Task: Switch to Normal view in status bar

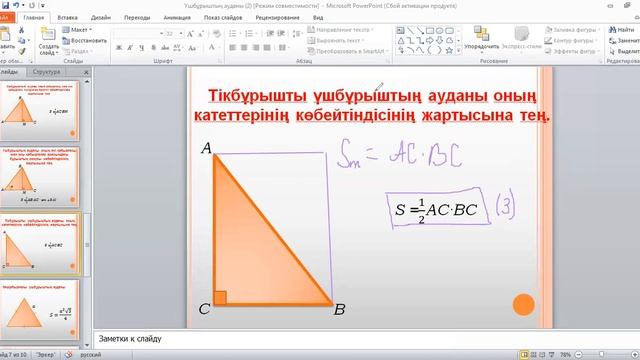Action: [524, 355]
